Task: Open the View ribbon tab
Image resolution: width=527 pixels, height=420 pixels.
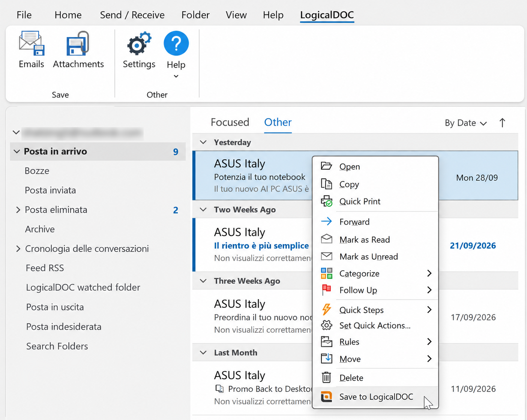Action: point(236,15)
